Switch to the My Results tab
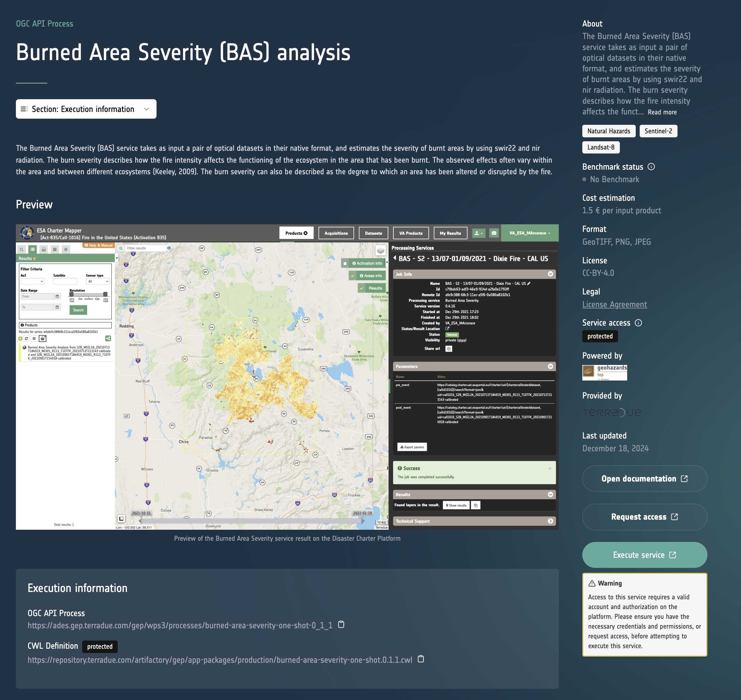 click(x=450, y=233)
